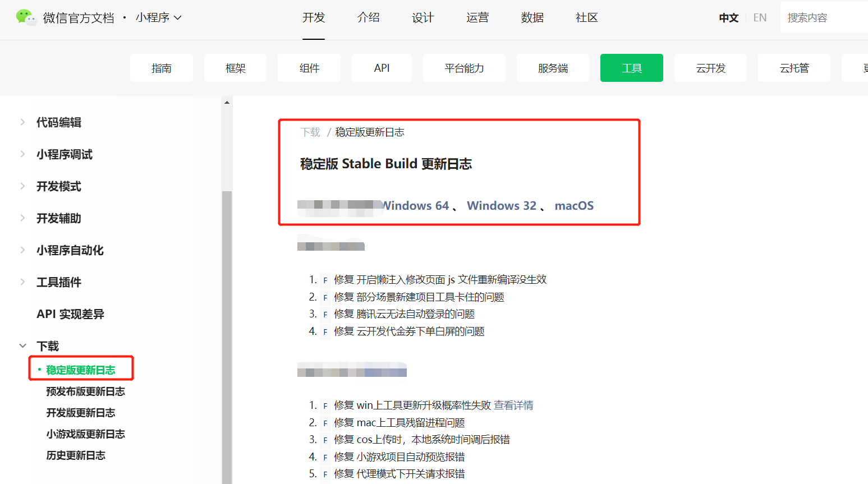The image size is (868, 484).
Task: Open the 数据 navigation tab
Action: pyautogui.click(x=532, y=17)
